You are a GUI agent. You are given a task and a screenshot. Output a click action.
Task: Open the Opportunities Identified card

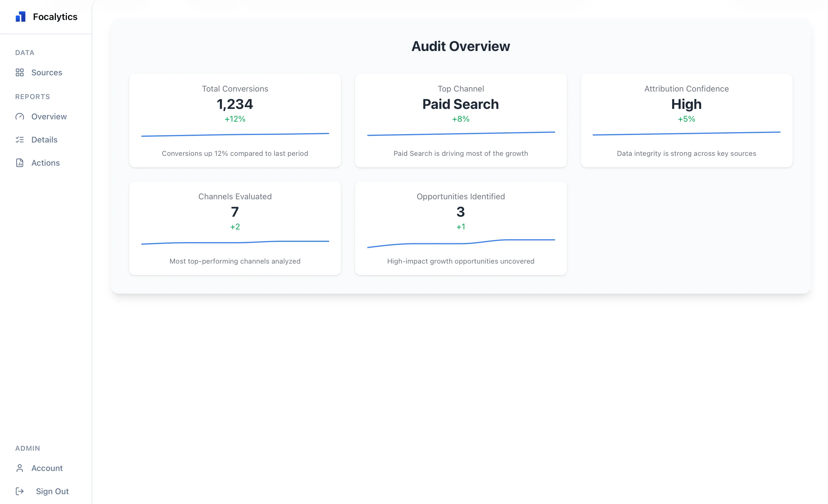(461, 229)
